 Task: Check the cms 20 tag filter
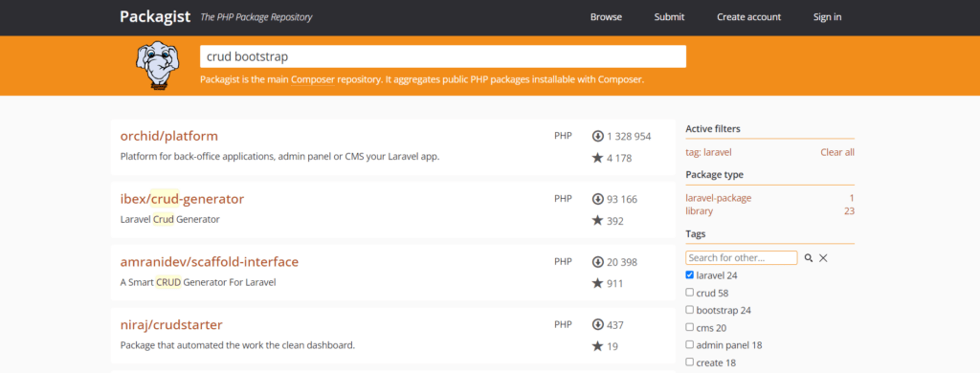(689, 327)
